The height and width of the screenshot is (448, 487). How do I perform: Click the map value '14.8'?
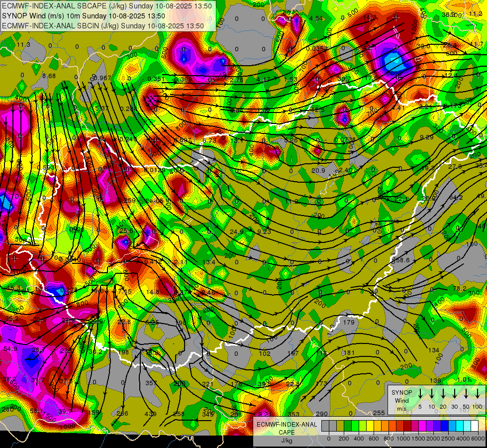(153, 292)
